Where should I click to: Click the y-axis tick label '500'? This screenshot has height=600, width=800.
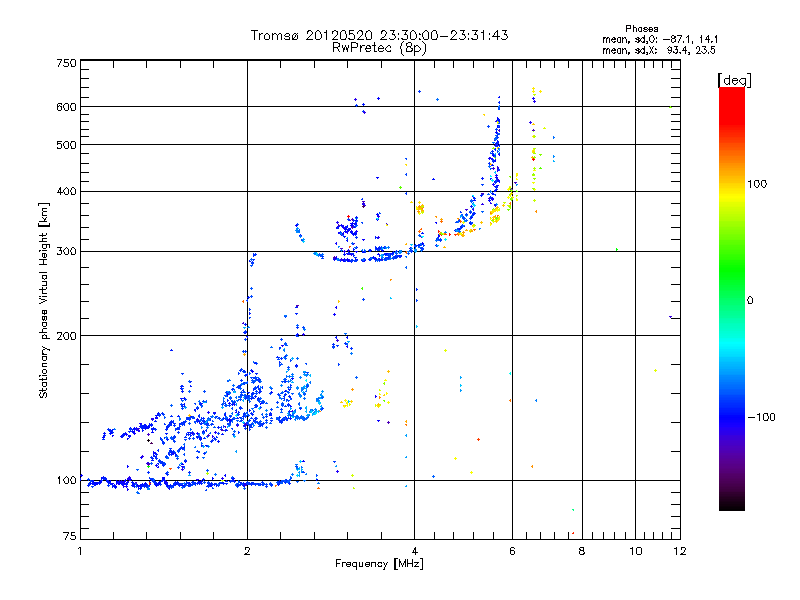[x=66, y=145]
